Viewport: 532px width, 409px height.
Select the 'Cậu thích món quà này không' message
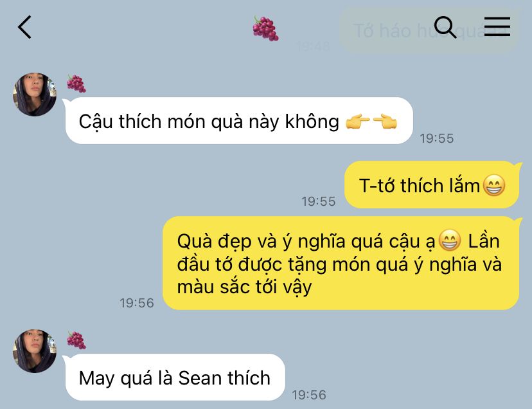tap(239, 121)
